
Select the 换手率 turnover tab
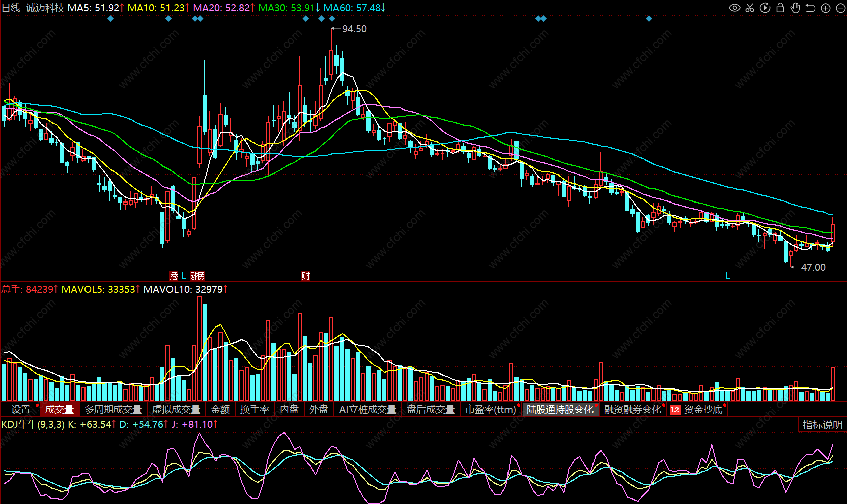[255, 410]
